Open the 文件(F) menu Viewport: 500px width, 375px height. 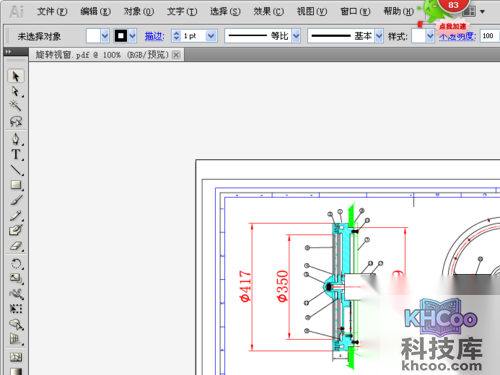[52, 12]
